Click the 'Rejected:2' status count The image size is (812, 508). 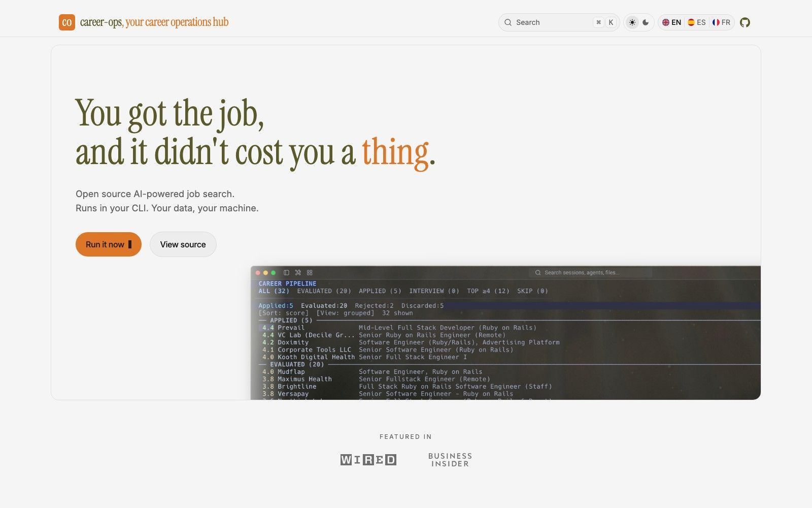click(374, 306)
